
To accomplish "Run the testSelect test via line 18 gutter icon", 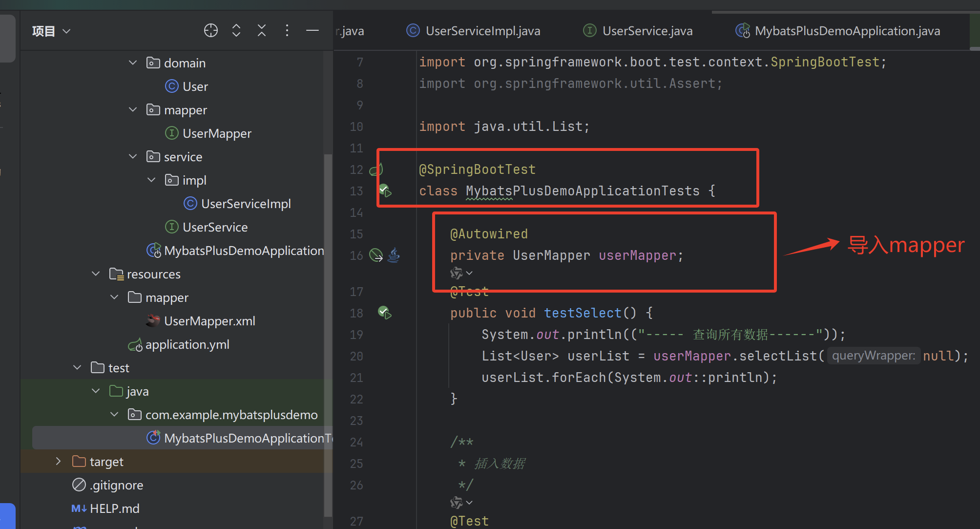I will pos(385,313).
